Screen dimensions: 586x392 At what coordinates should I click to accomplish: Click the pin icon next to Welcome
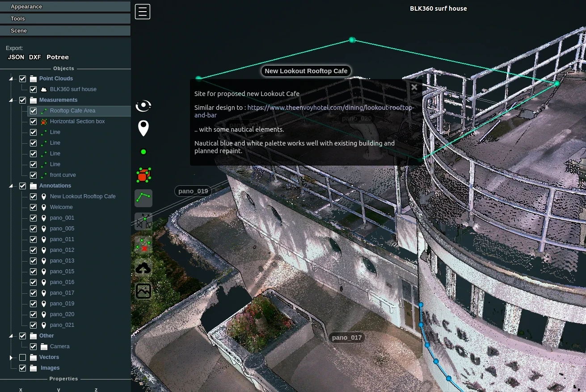click(x=44, y=207)
